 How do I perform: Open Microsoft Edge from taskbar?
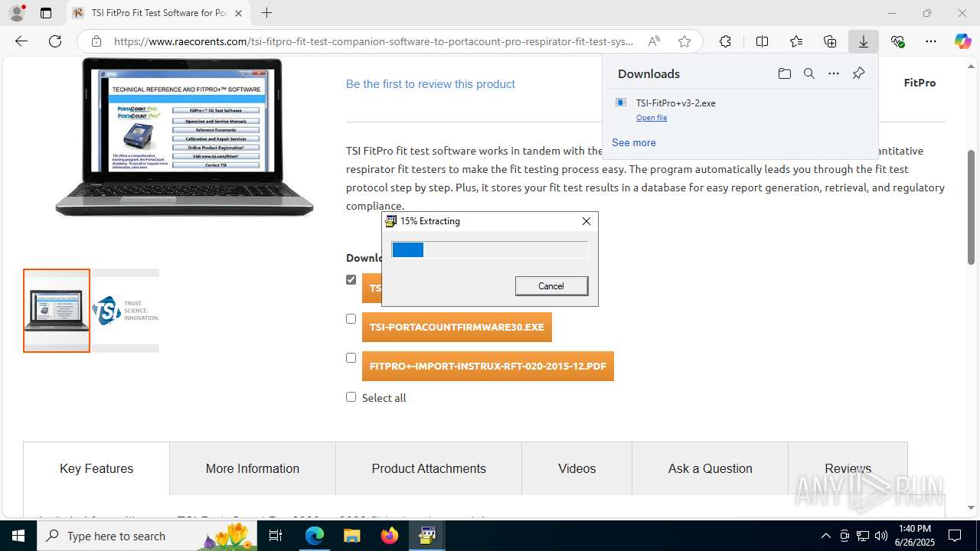click(x=315, y=536)
